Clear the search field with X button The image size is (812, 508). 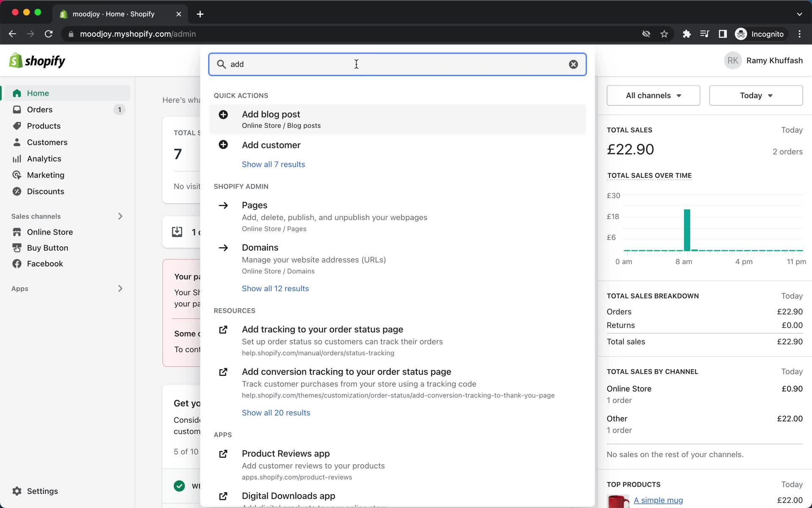click(573, 64)
